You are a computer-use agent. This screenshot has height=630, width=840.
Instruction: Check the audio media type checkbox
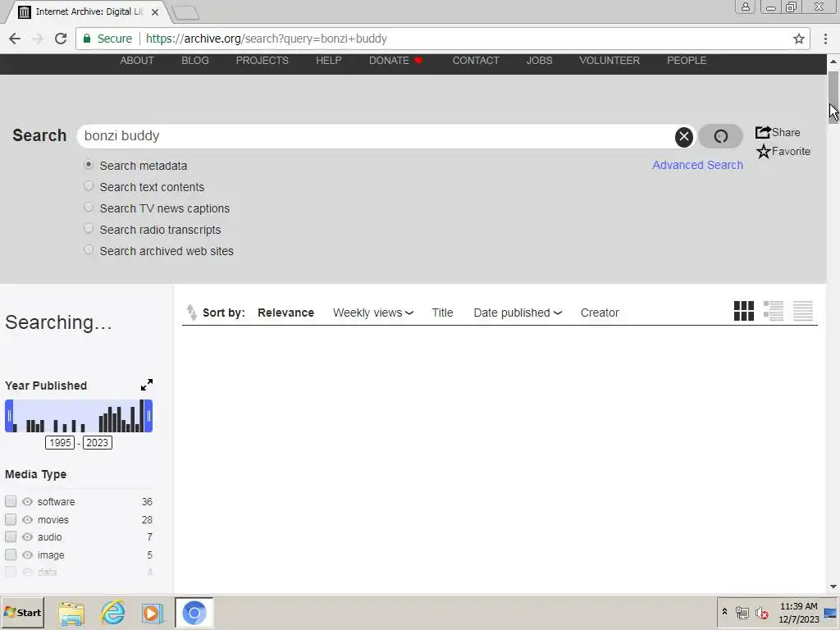[x=11, y=536]
